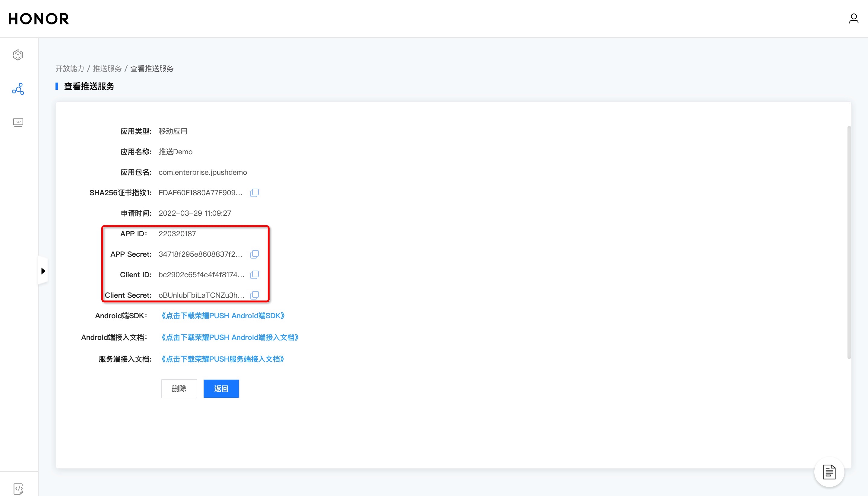Click the 查看推送服务 breadcrumb

152,68
